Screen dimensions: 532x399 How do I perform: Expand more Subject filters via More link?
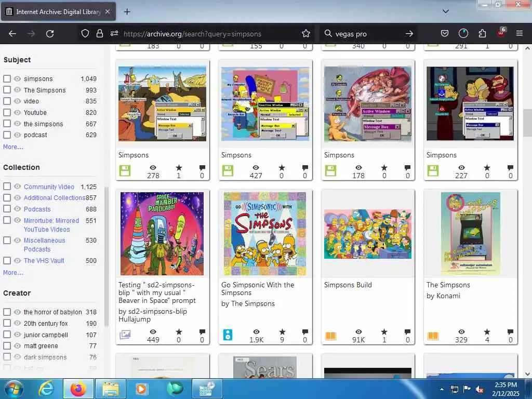pos(13,147)
